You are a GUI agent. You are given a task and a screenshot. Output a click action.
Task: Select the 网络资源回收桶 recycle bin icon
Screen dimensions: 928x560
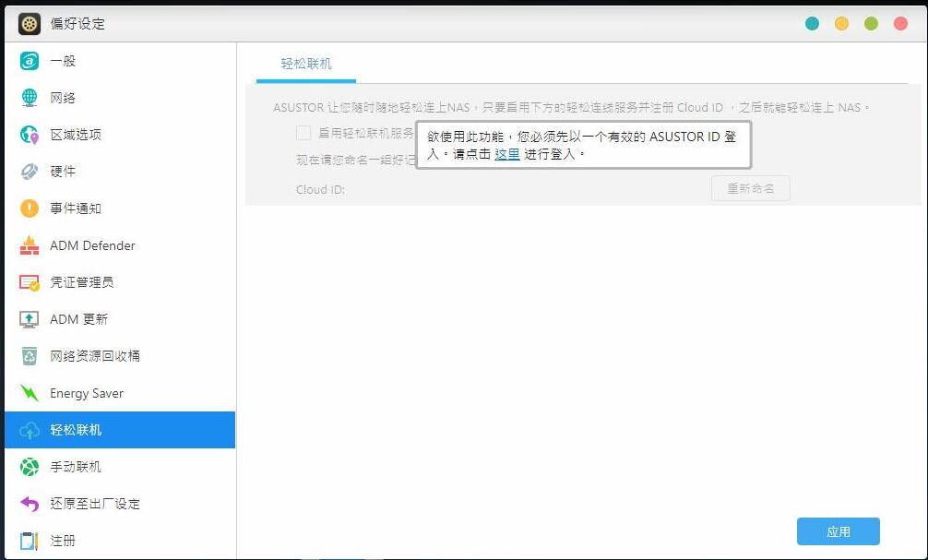pos(28,356)
